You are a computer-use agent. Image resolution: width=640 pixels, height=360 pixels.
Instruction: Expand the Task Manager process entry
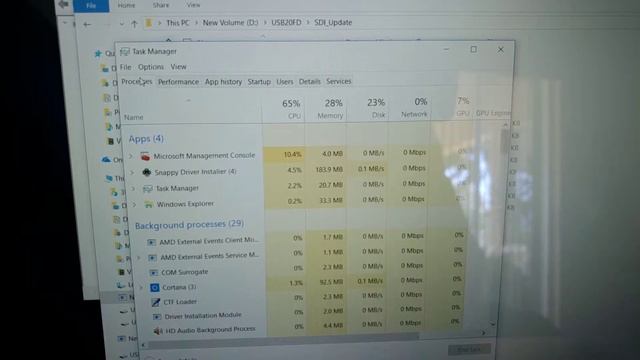[133, 189]
